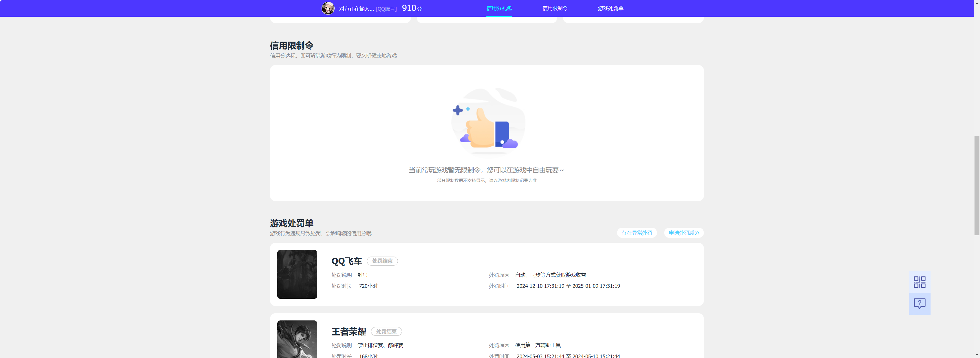
Task: Open the help question bubble icon
Action: (x=920, y=304)
